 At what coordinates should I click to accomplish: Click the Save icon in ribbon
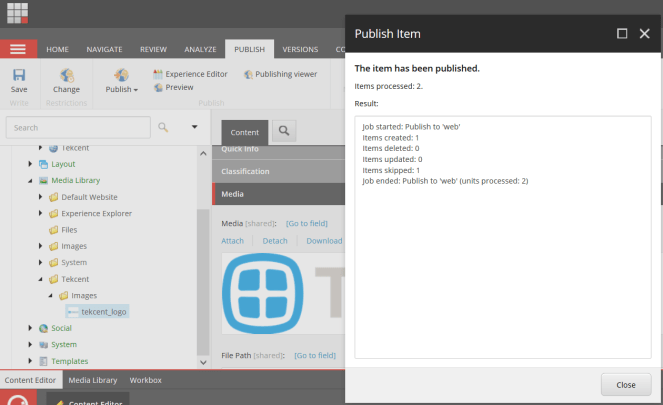[19, 78]
